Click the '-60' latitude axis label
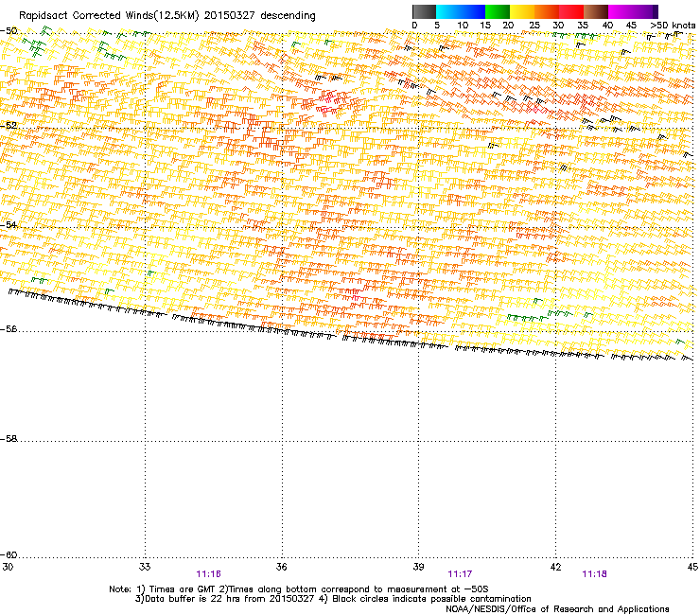Image resolution: width=700 pixels, height=615 pixels. 9,555
